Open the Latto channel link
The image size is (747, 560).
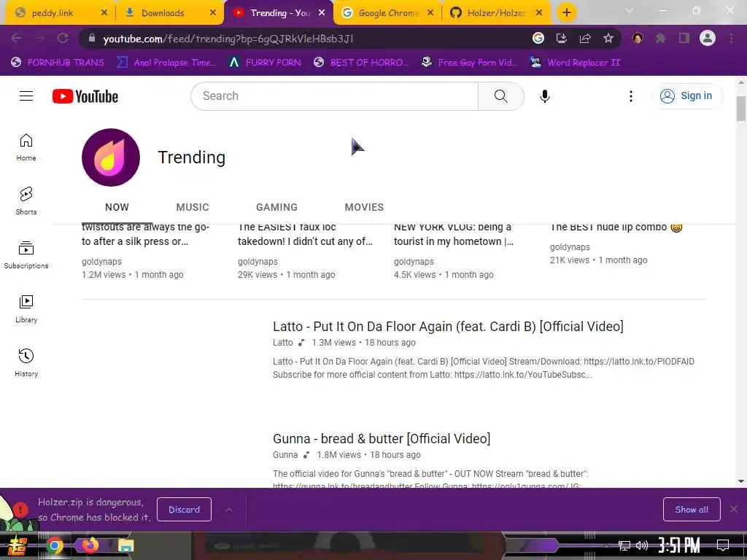(x=282, y=343)
